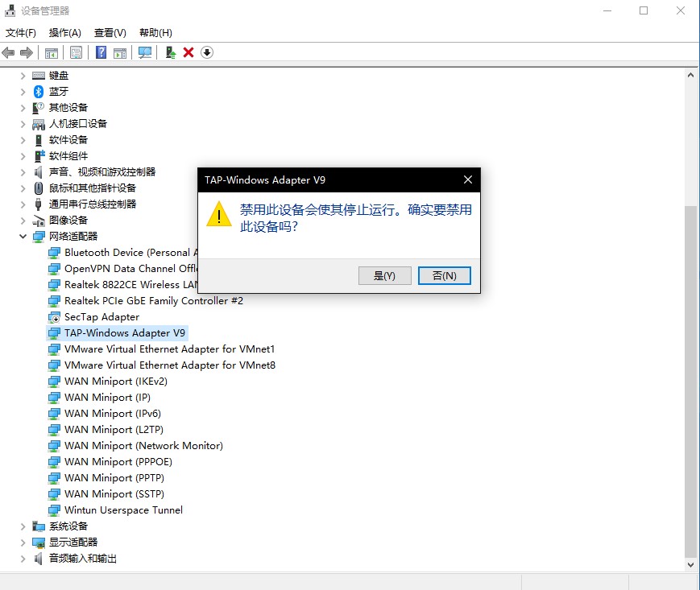Open the 查看(V) menu

tap(110, 33)
